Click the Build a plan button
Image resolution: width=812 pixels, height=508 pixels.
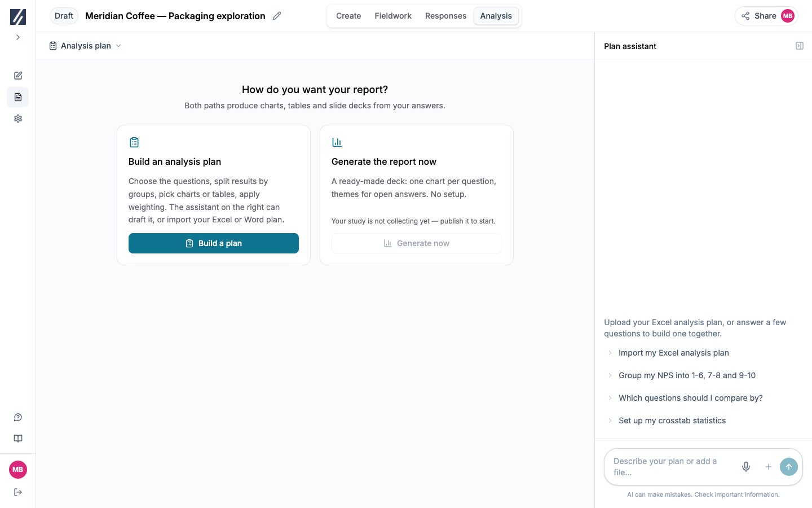click(214, 243)
